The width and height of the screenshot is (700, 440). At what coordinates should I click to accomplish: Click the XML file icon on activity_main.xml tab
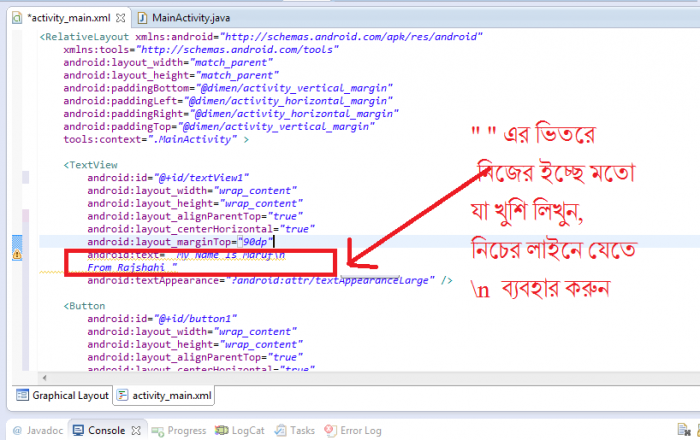point(17,18)
